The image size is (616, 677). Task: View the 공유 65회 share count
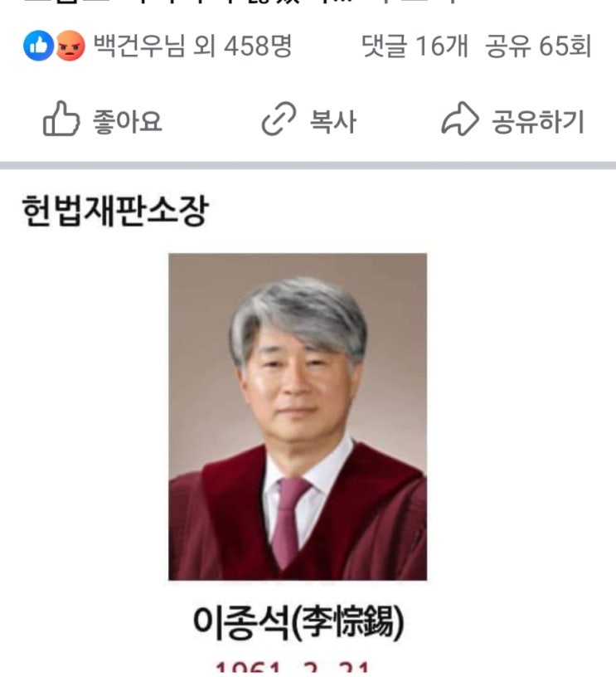(x=538, y=46)
